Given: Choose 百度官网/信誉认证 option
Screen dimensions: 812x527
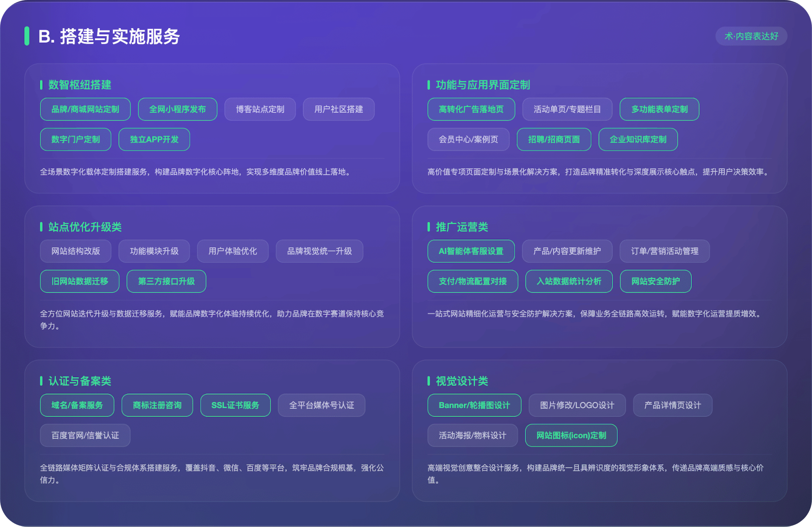Looking at the screenshot, I should tap(85, 436).
